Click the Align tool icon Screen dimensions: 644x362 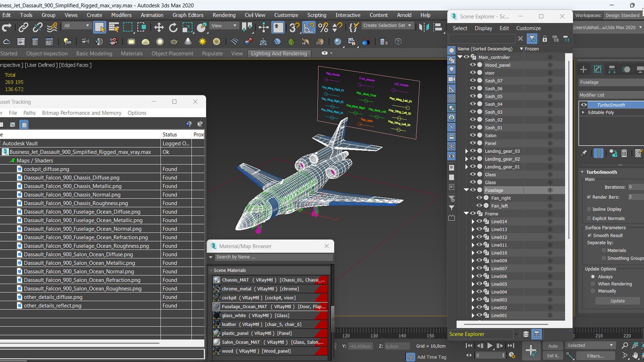(x=438, y=27)
